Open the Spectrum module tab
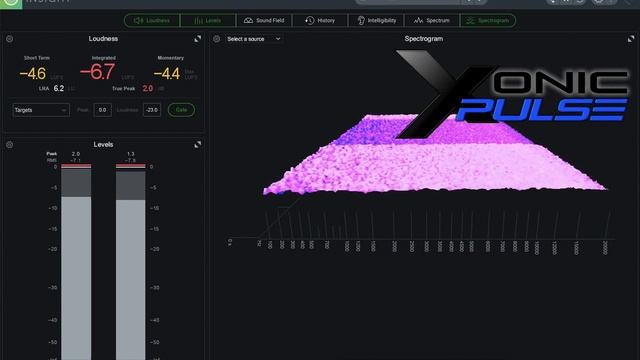Screen dimensions: 640x360 coord(432,20)
